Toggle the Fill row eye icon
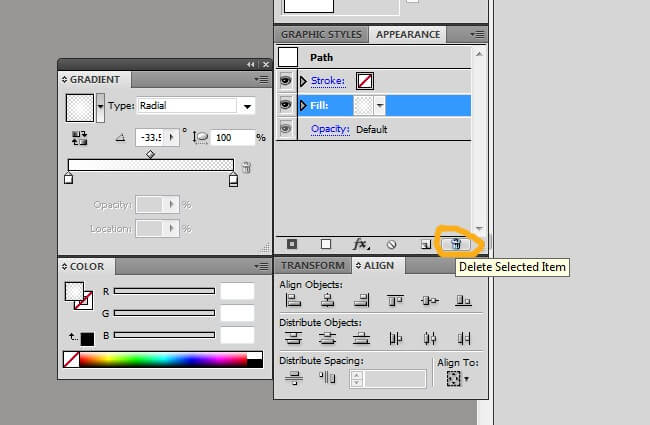This screenshot has height=425, width=650. [286, 104]
